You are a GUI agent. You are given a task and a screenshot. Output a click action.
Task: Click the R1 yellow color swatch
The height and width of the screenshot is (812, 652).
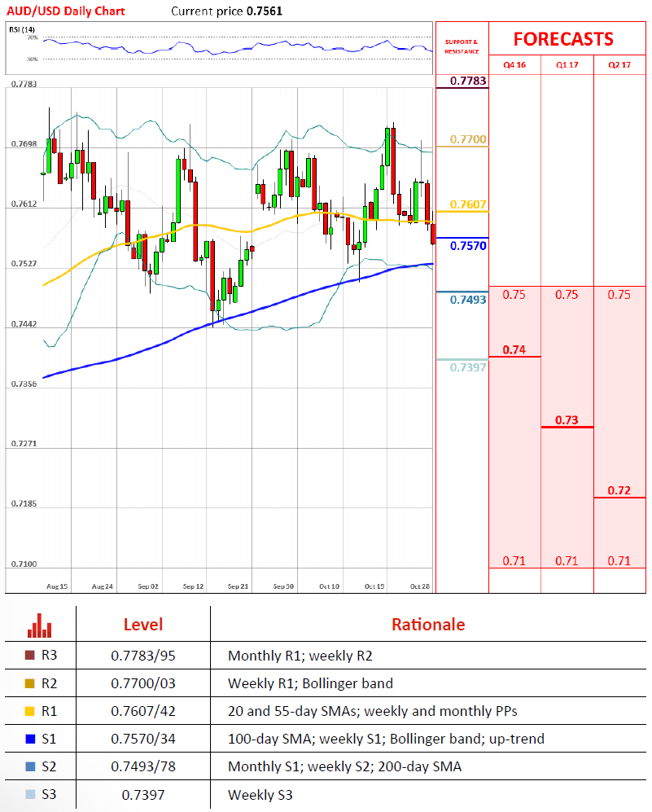[x=30, y=711]
